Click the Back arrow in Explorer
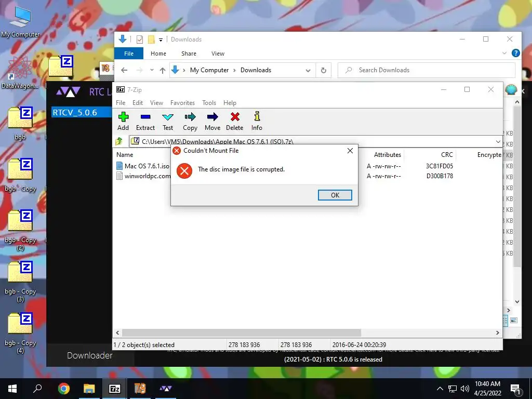 124,70
